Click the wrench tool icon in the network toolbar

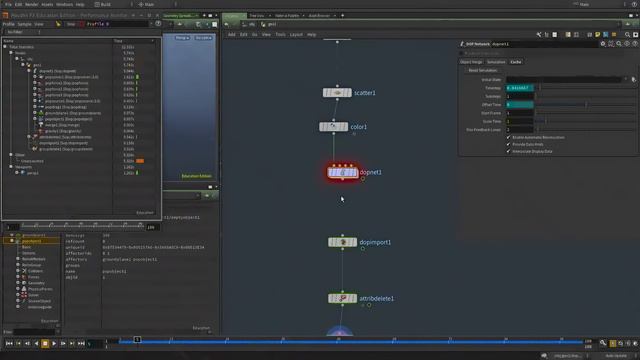click(x=539, y=35)
